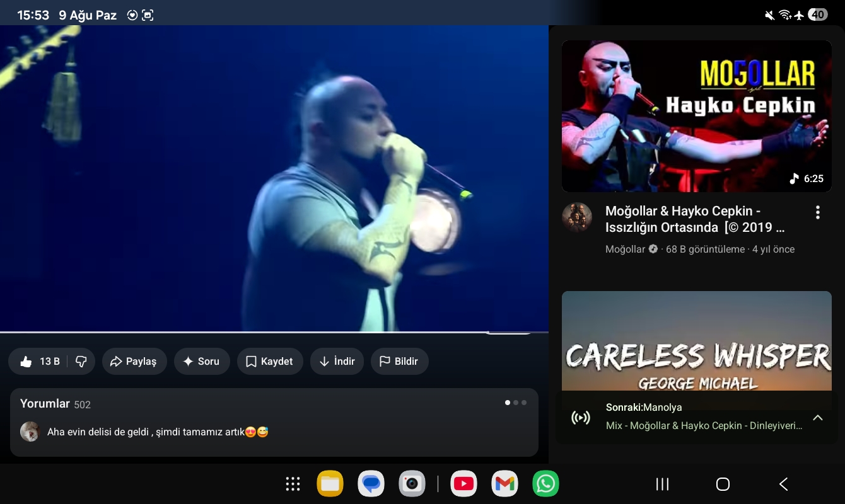Open the Careless Whisper George Michael thumbnail
Screen dimensions: 845x504
point(697,341)
